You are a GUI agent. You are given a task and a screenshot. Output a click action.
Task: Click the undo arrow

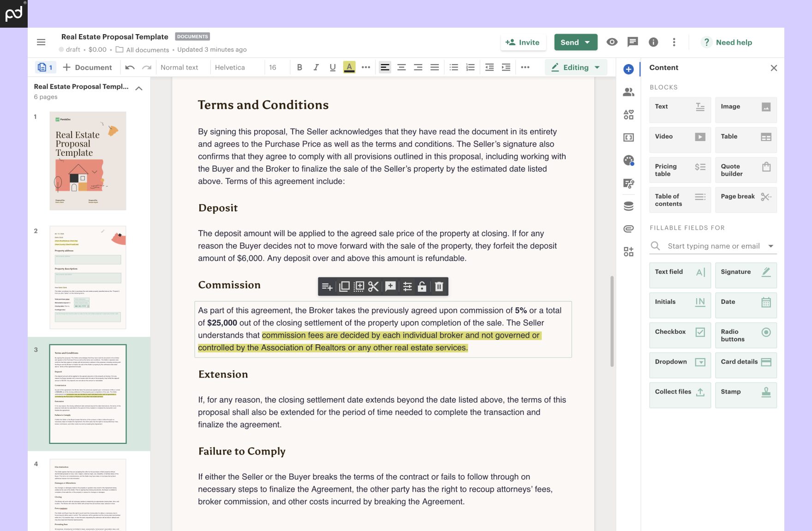pyautogui.click(x=130, y=67)
